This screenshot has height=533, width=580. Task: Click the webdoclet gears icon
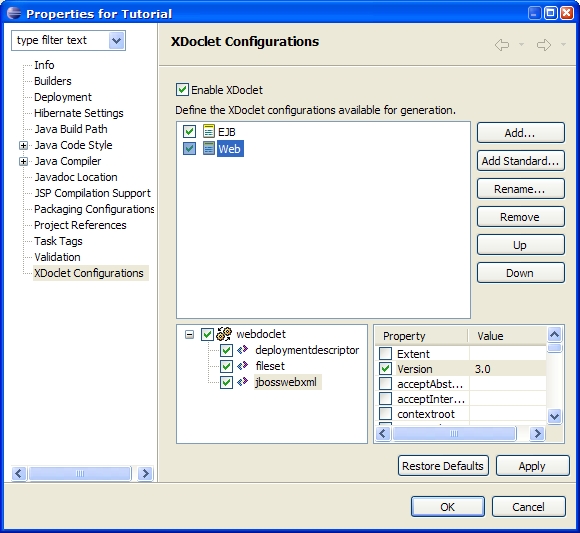(x=224, y=334)
